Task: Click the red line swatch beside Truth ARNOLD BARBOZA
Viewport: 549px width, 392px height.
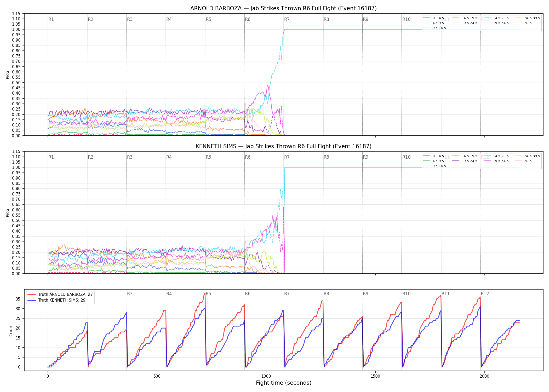Action: pyautogui.click(x=32, y=294)
